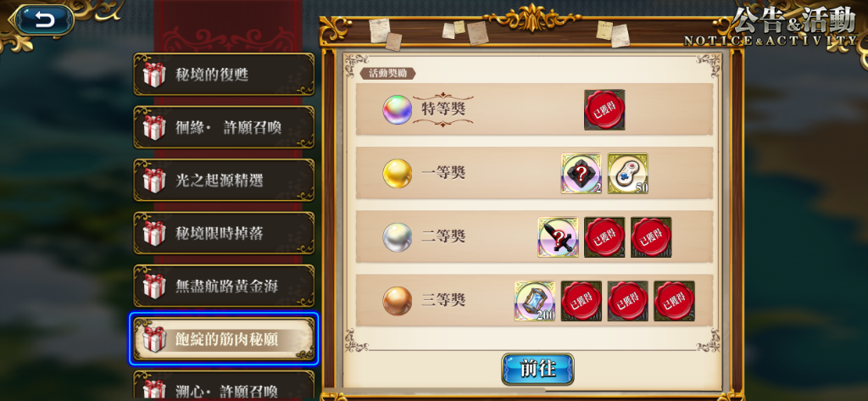Select the mystery cube reward icon

581,173
